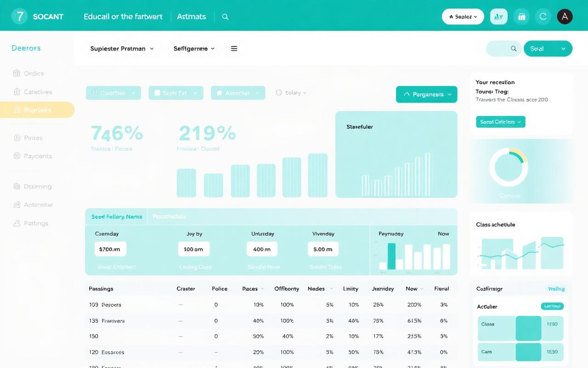Click the teal bar in Peynuday chart

click(391, 256)
